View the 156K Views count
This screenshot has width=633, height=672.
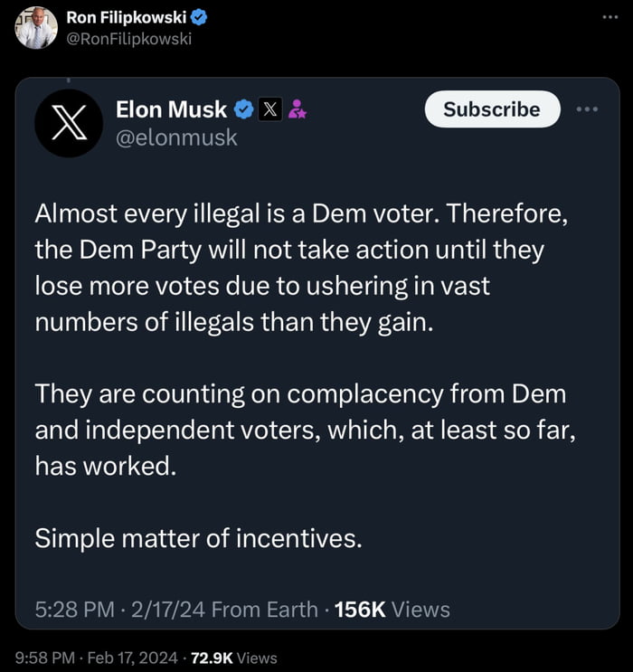(392, 610)
